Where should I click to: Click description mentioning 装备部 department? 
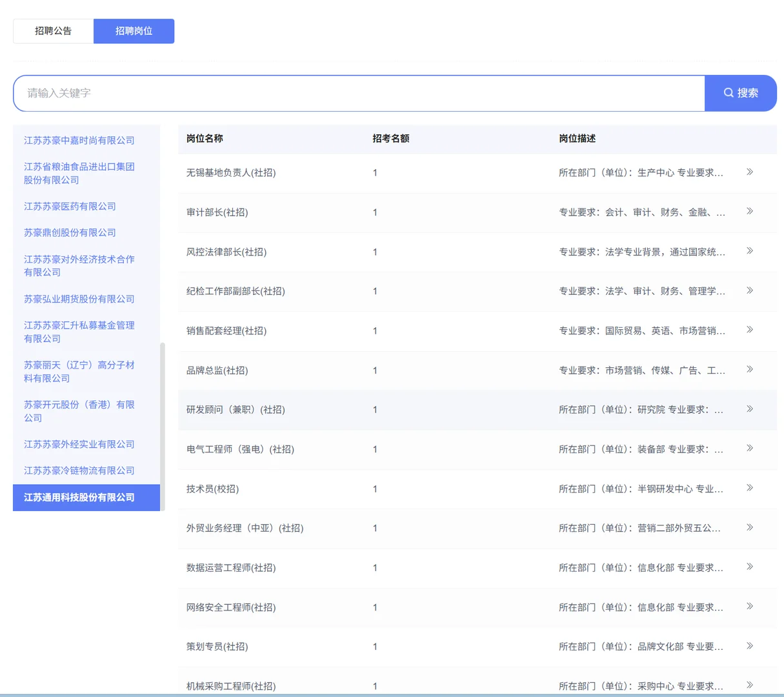641,449
